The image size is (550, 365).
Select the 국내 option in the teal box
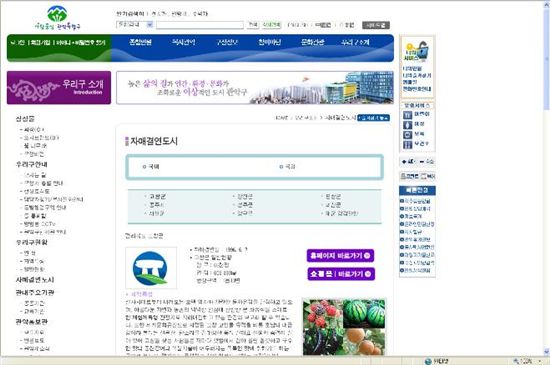point(151,167)
